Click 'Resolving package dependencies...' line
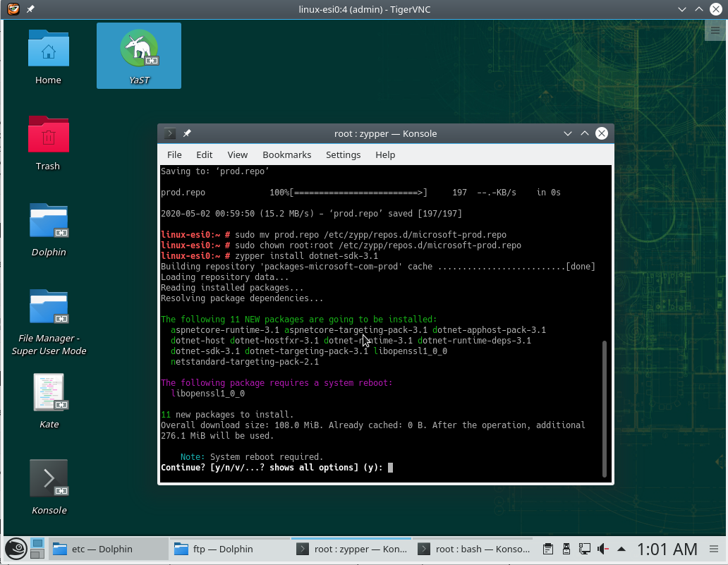 tap(242, 298)
